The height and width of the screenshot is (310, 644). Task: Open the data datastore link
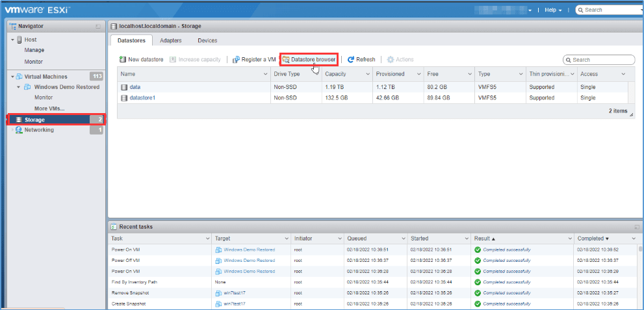(135, 86)
